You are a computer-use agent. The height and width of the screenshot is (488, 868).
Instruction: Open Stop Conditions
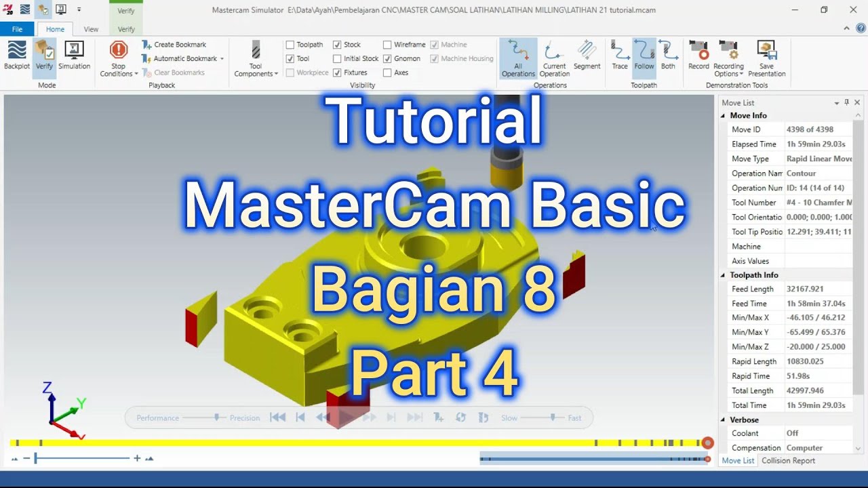click(x=119, y=59)
